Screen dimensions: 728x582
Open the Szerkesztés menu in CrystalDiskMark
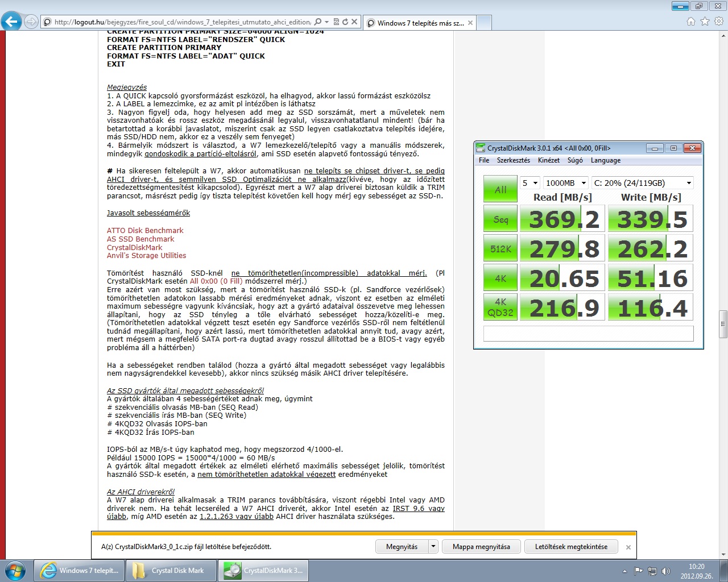(x=514, y=160)
